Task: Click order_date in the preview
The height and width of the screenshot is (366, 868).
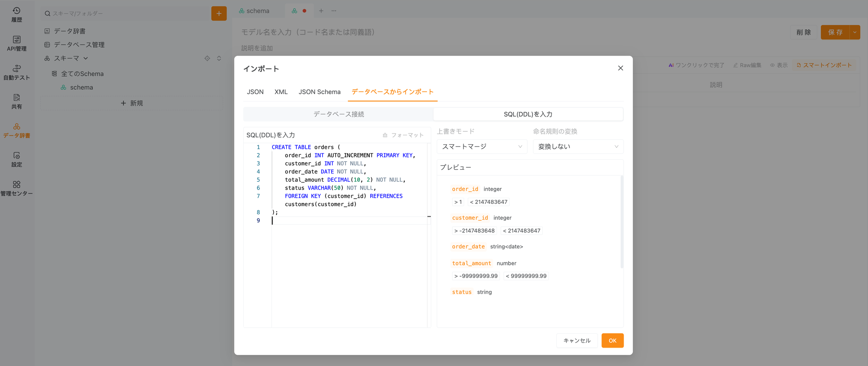Action: point(468,247)
